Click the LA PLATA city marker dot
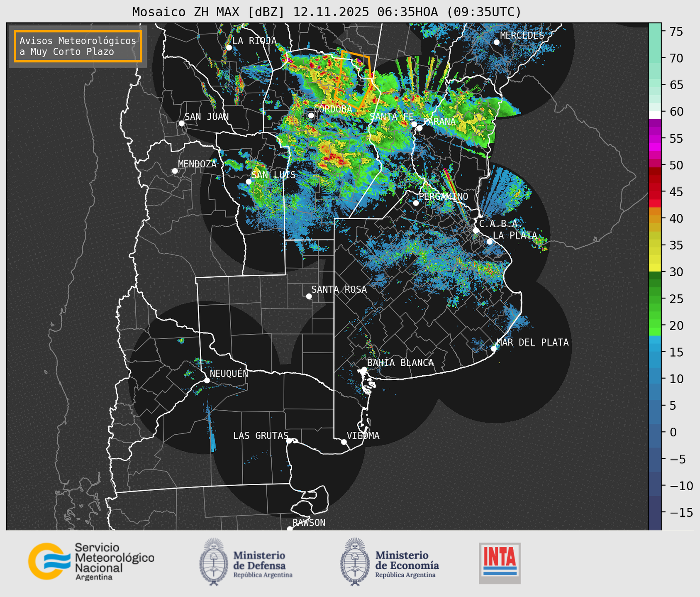The height and width of the screenshot is (597, 700). [490, 242]
